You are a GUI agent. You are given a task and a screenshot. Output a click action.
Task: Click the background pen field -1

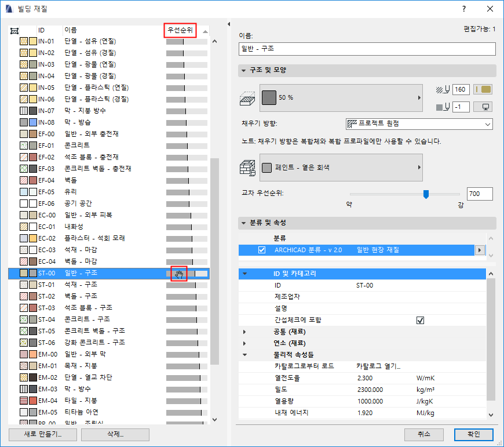click(461, 107)
